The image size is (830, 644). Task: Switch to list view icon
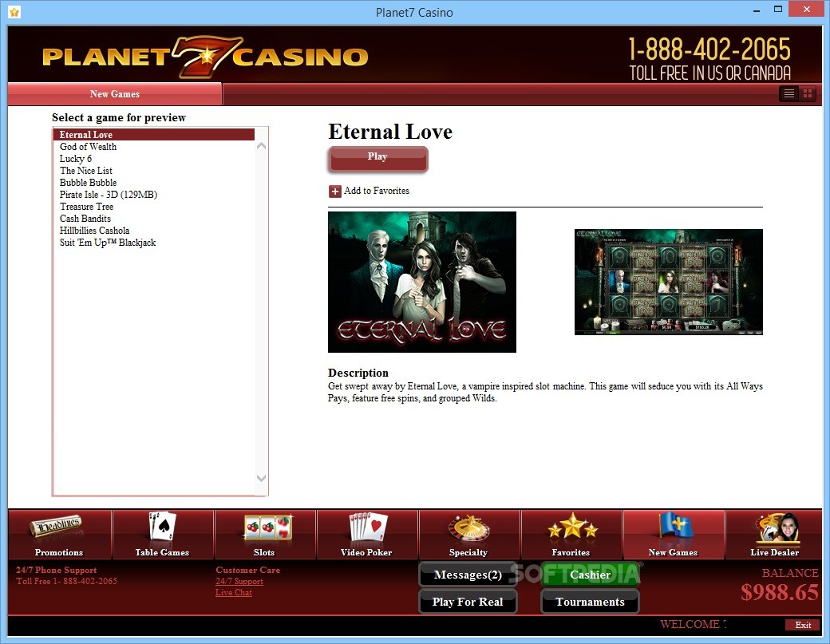click(788, 93)
